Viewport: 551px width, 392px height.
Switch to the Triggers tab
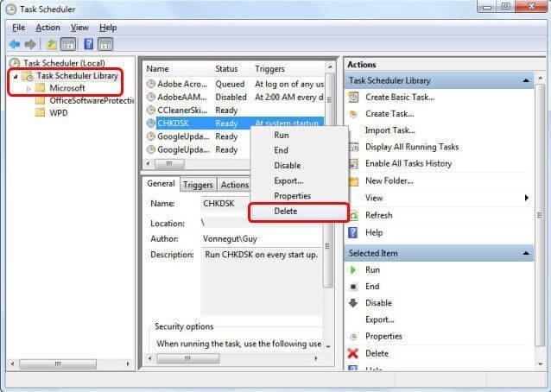point(198,185)
